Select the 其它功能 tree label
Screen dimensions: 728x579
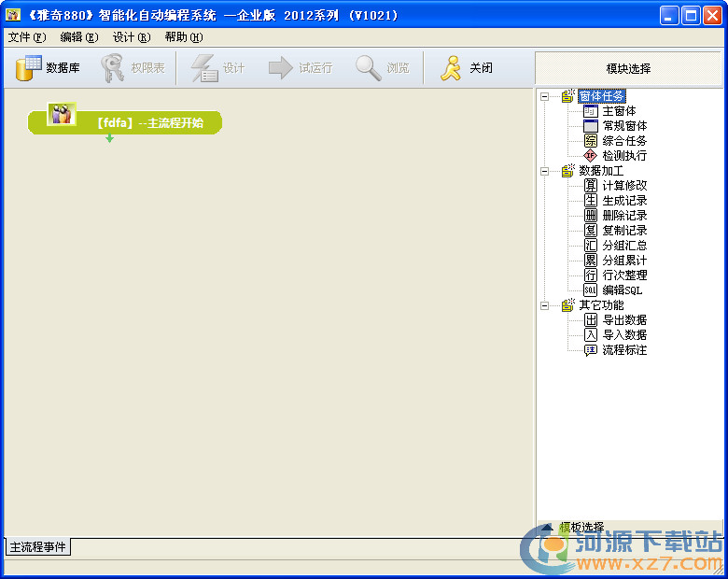pos(601,304)
